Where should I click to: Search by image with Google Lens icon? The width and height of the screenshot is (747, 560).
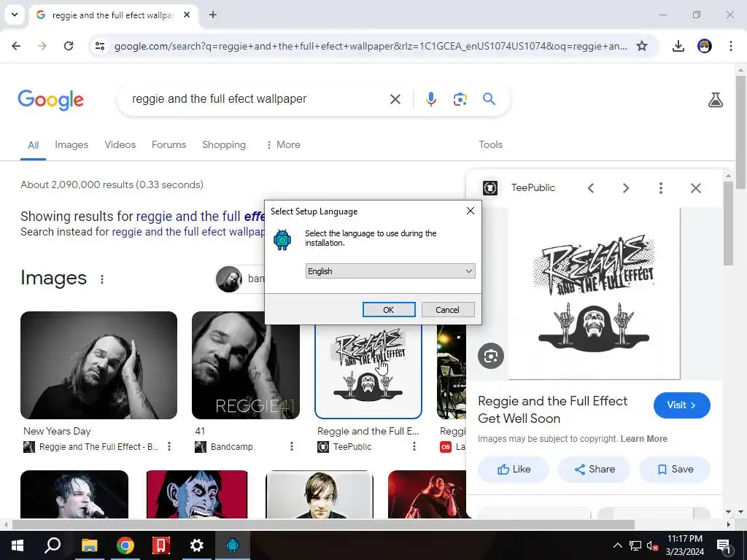[x=460, y=99]
